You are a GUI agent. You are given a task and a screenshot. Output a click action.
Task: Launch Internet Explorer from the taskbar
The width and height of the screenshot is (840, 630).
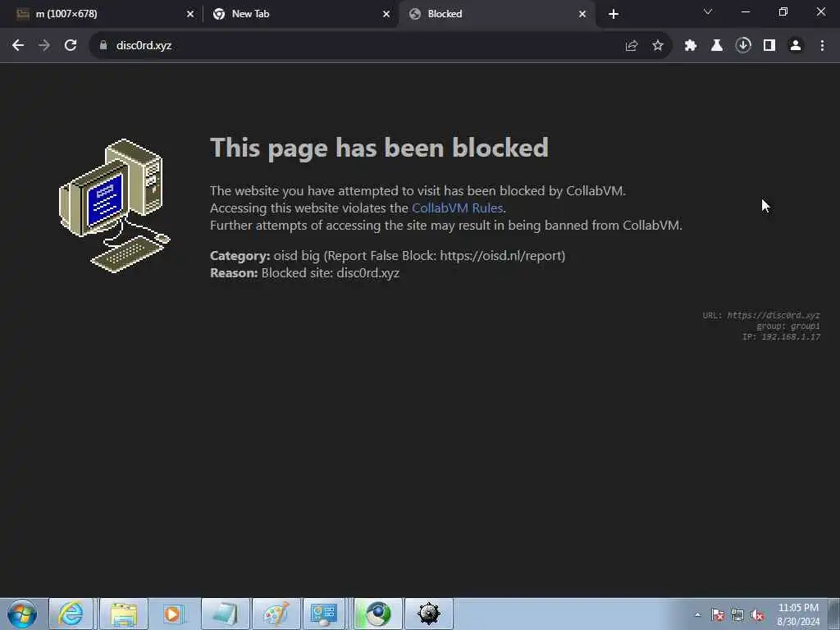point(71,614)
